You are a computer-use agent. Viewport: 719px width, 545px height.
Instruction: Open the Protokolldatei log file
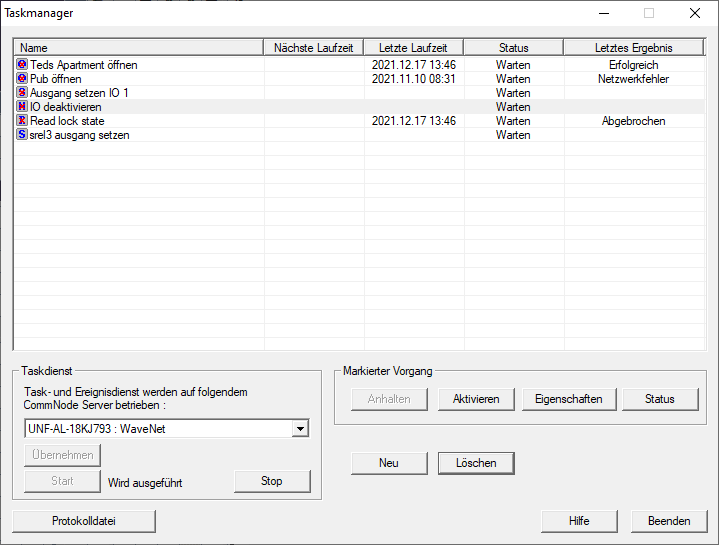(84, 521)
